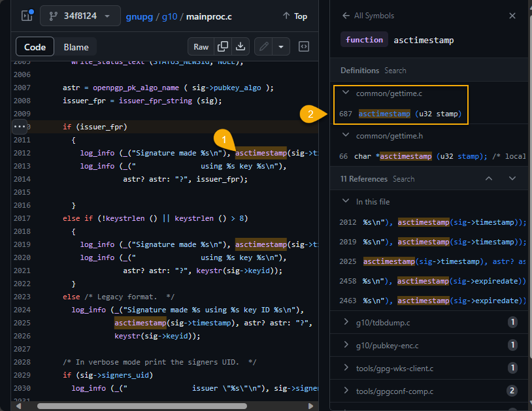532x411 pixels.
Task: Expand the file tree side panel
Action: tap(27, 16)
